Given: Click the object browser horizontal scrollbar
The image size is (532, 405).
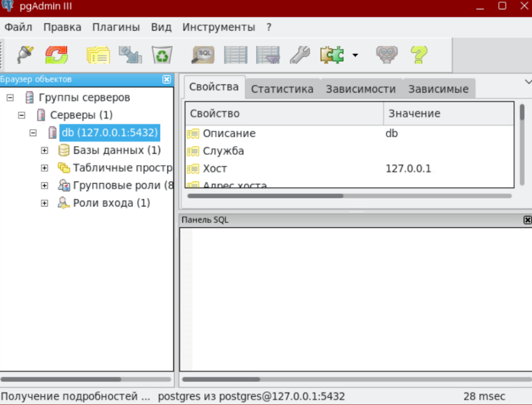Looking at the screenshot, I should click(86, 379).
